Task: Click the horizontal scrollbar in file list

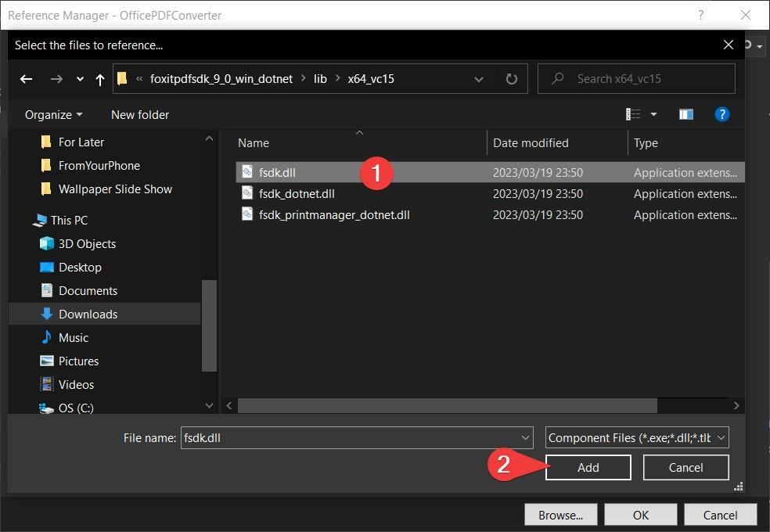Action: [x=448, y=405]
